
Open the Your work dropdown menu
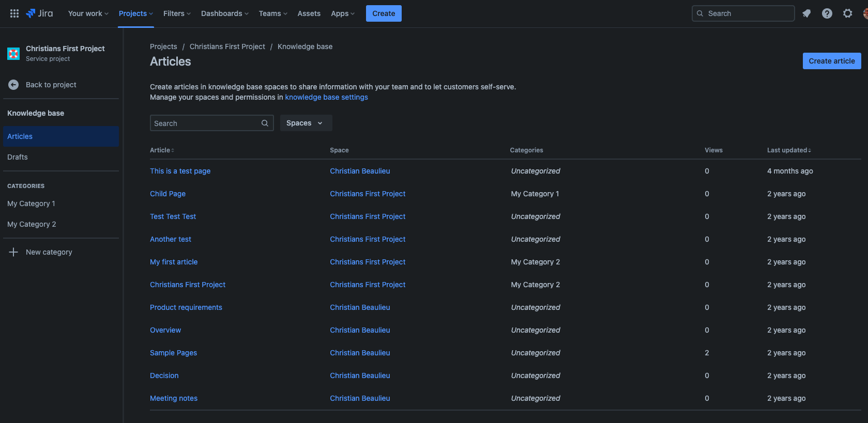pyautogui.click(x=88, y=13)
